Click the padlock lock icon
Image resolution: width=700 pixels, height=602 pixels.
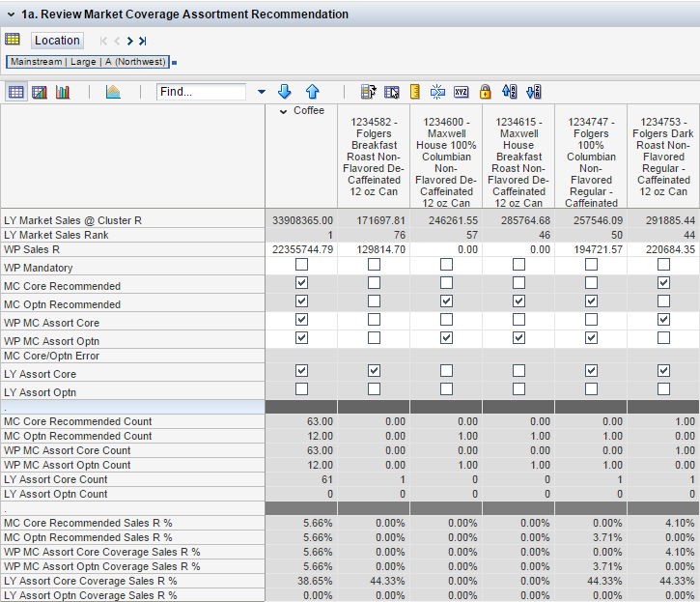pyautogui.click(x=485, y=92)
